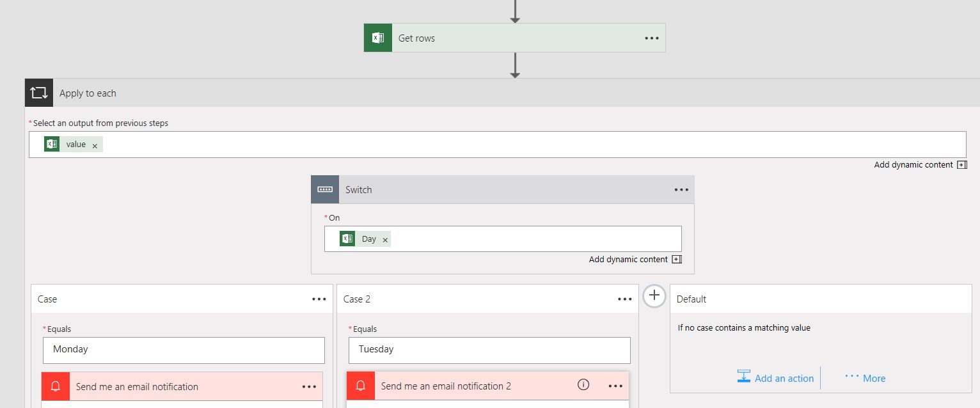Open the Switch action ellipsis menu
Image resolution: width=980 pixels, height=408 pixels.
pyautogui.click(x=681, y=190)
